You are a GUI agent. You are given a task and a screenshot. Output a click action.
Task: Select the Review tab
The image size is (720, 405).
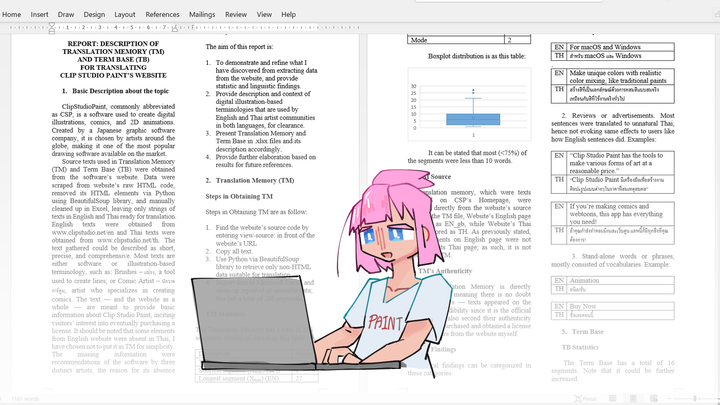(x=236, y=14)
